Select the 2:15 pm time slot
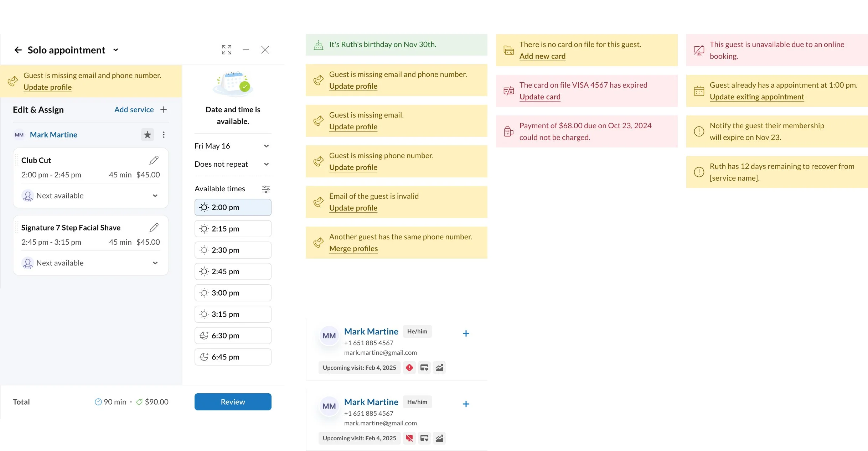 [x=233, y=229]
